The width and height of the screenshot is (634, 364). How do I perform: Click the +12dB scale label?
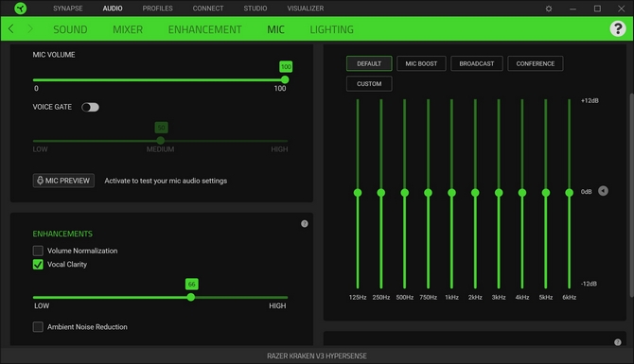click(x=590, y=100)
